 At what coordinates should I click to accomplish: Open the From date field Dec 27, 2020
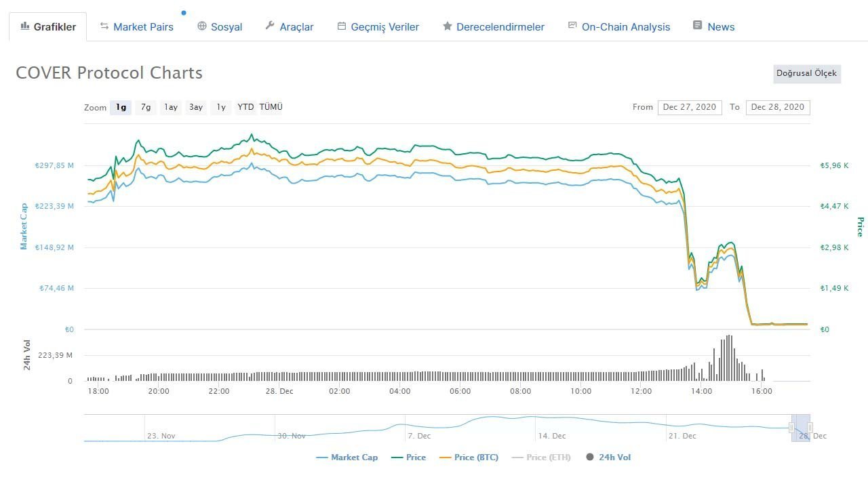pos(690,107)
